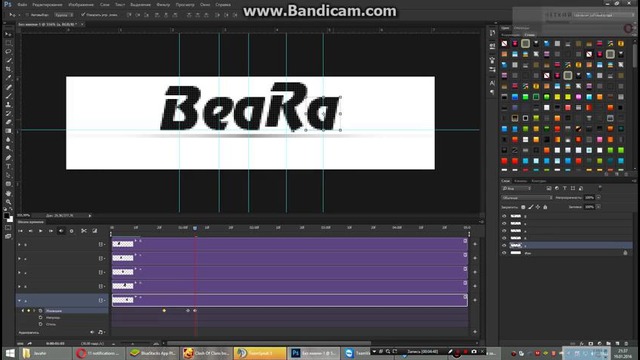Expand the first timeline track

coord(19,244)
